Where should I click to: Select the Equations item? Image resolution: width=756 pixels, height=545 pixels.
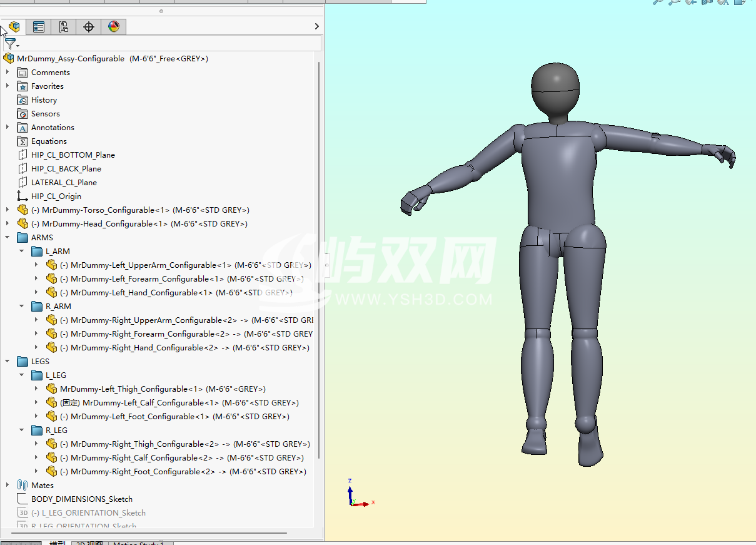point(49,141)
